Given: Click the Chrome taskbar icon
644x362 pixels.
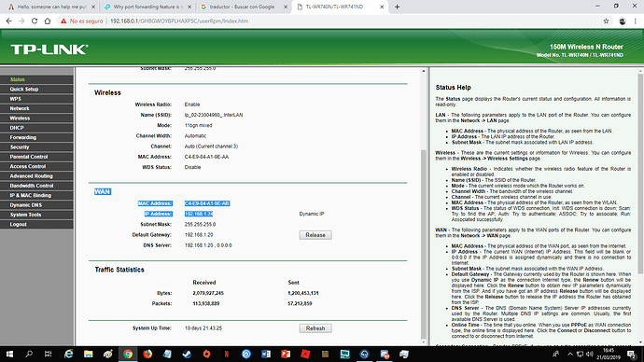Looking at the screenshot, I should tap(128, 354).
